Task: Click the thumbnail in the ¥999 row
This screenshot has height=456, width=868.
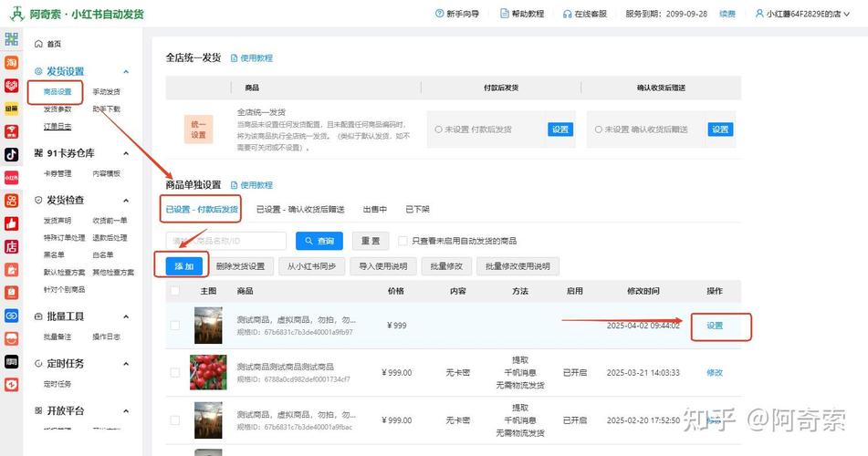Action: 208,326
